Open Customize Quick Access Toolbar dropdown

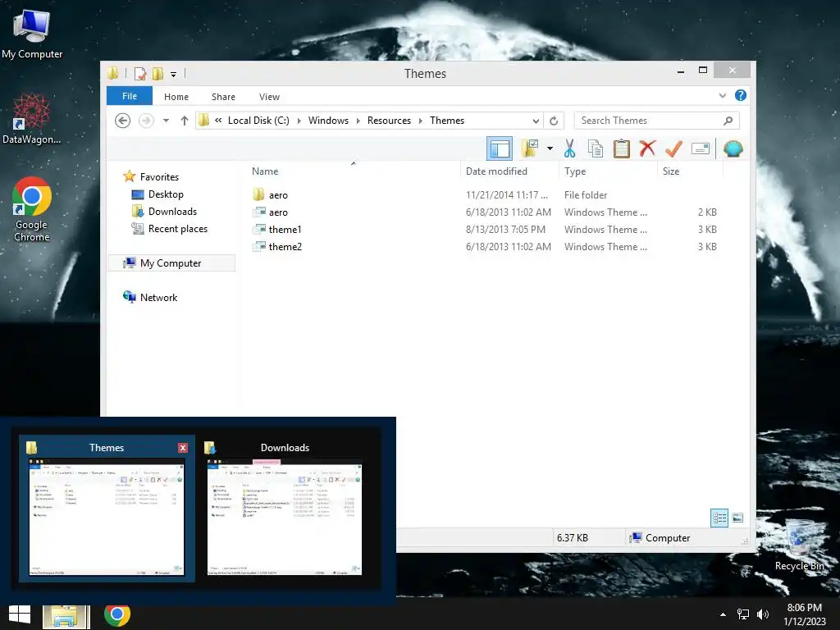[x=173, y=75]
